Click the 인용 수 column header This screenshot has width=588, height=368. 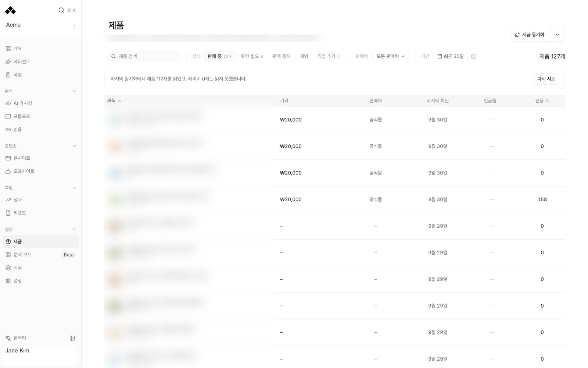pyautogui.click(x=542, y=100)
